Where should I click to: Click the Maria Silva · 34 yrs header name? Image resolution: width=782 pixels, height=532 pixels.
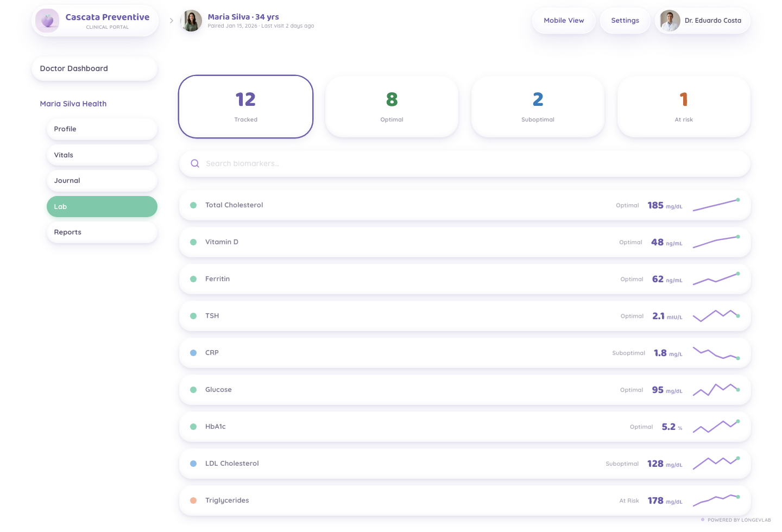click(243, 17)
